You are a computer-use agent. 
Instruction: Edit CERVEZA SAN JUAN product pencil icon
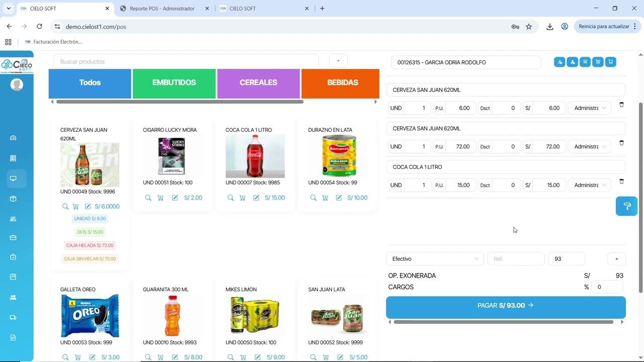point(88,207)
